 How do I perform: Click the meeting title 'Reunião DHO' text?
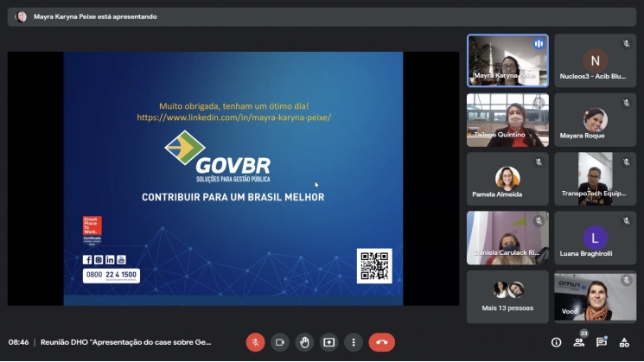pyautogui.click(x=125, y=342)
